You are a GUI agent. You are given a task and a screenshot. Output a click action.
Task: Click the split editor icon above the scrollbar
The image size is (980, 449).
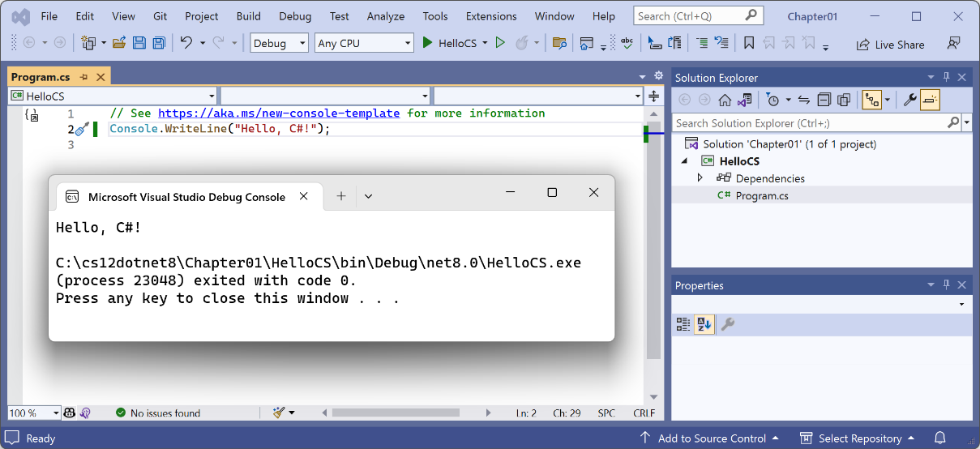(x=654, y=96)
